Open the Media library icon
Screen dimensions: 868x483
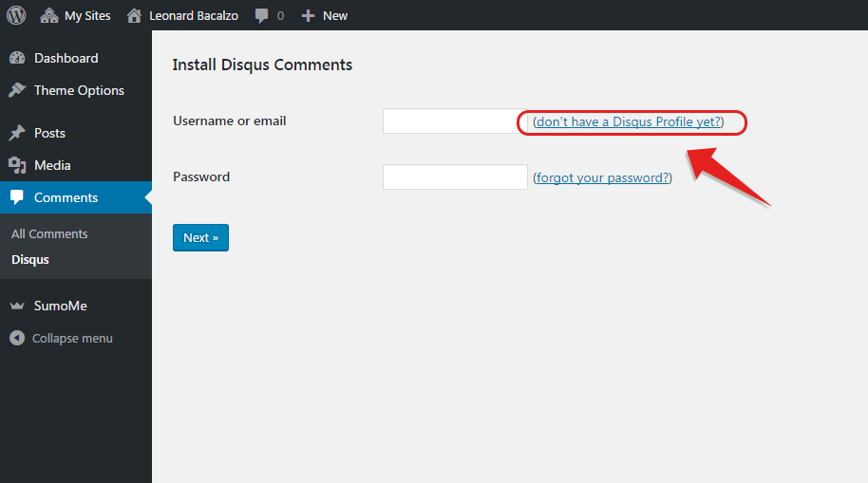[x=17, y=165]
